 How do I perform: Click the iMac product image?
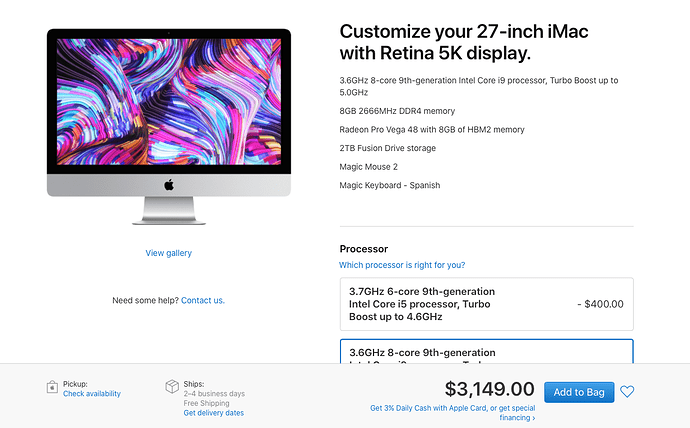169,127
